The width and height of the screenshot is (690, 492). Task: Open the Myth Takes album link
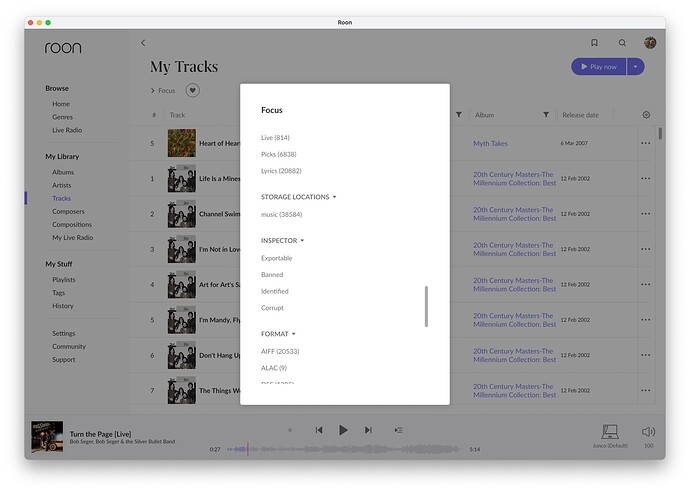pos(490,143)
